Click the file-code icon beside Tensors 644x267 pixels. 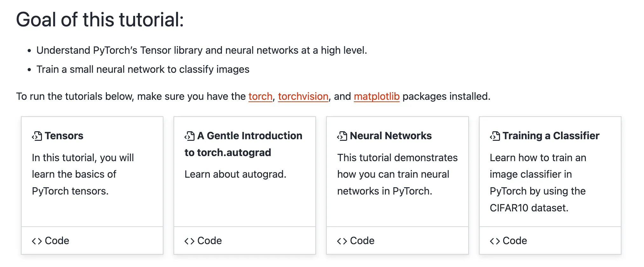(x=37, y=136)
